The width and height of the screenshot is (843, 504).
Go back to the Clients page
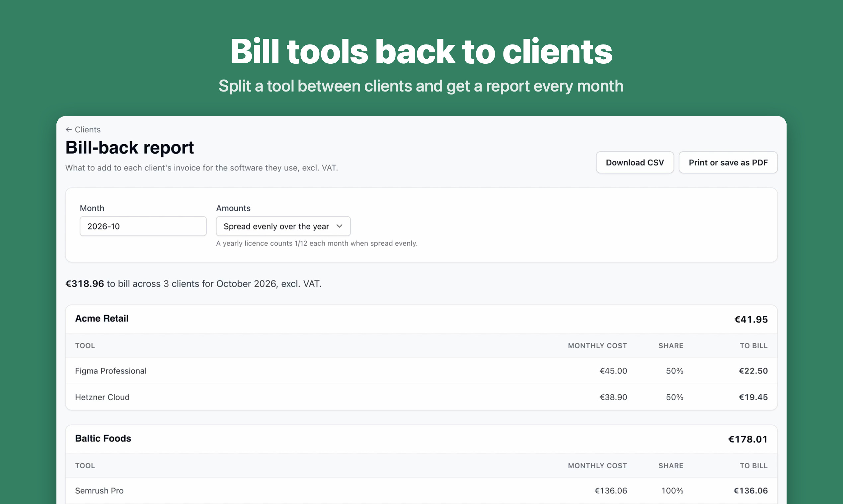pos(83,129)
